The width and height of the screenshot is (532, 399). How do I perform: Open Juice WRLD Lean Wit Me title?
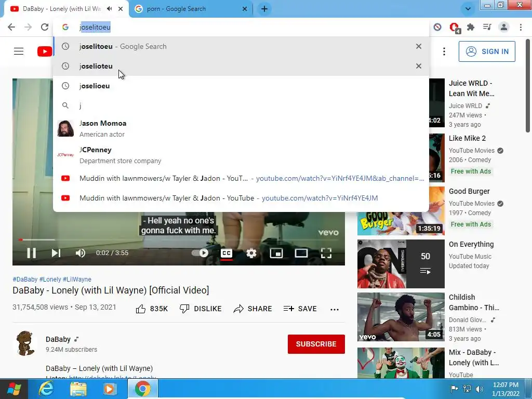click(x=472, y=88)
